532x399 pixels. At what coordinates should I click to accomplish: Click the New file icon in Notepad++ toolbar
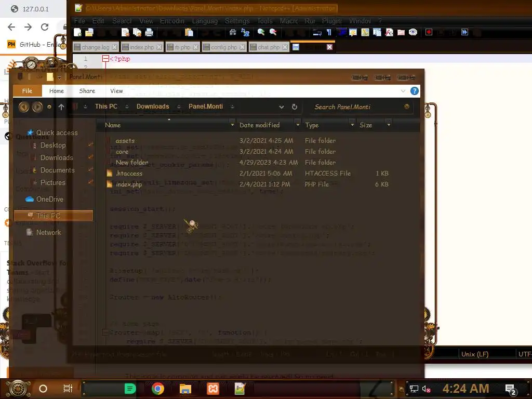tap(78, 32)
